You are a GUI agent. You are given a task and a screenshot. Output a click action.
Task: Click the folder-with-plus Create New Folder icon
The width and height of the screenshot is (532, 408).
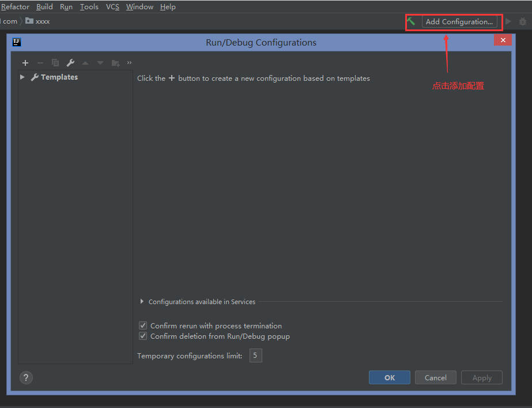(x=115, y=63)
